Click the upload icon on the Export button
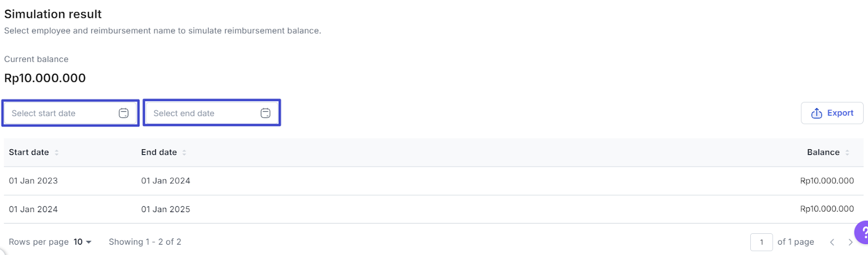 [816, 113]
